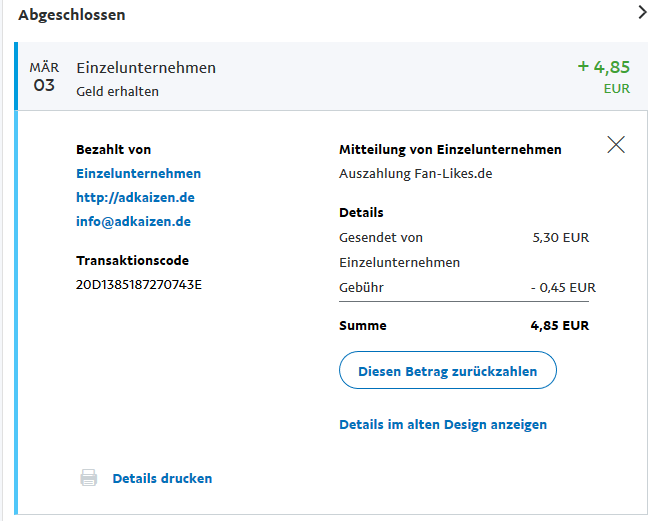This screenshot has height=521, width=658.
Task: Click the Geld erhalten status label
Action: tap(117, 91)
